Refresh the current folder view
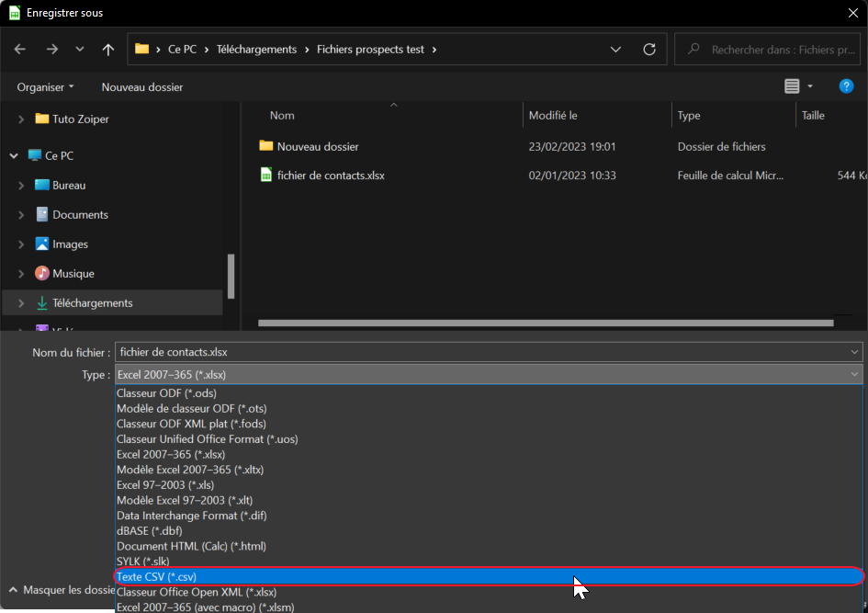868x613 pixels. [649, 50]
